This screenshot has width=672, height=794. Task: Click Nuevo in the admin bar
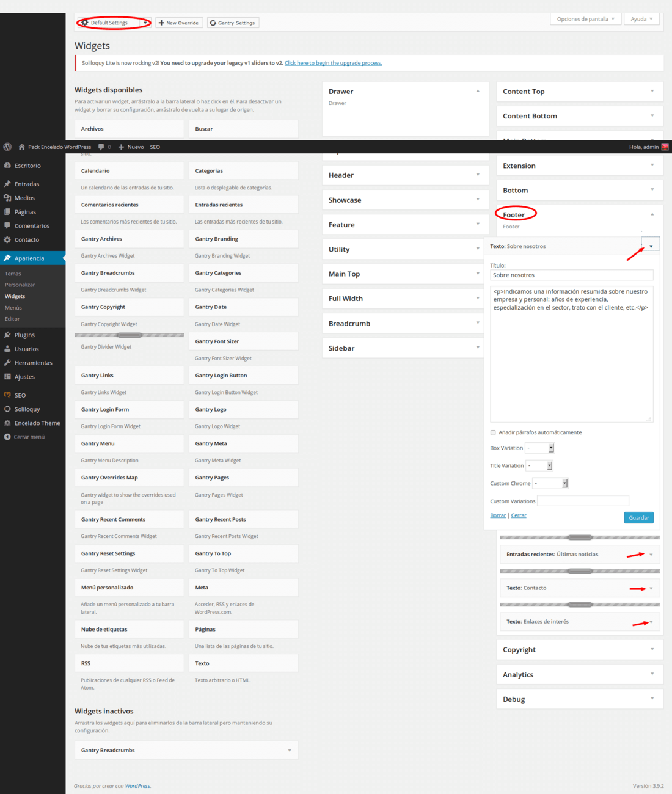click(131, 147)
